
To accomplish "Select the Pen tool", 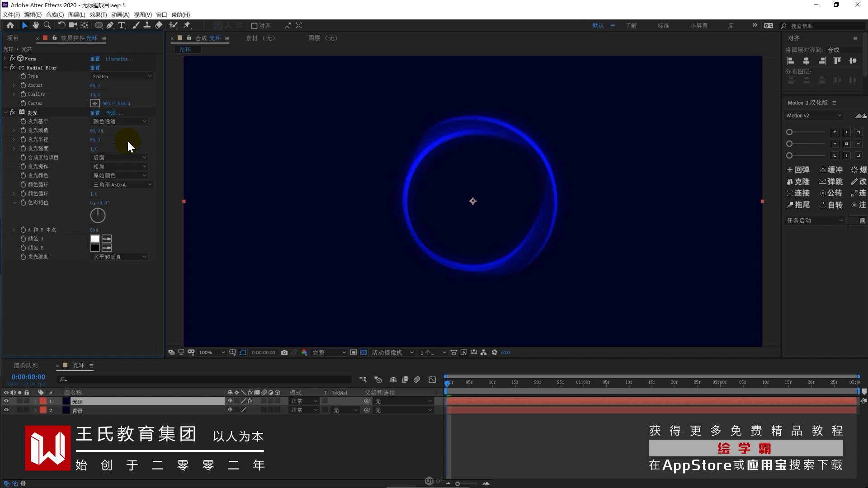I will pos(110,25).
